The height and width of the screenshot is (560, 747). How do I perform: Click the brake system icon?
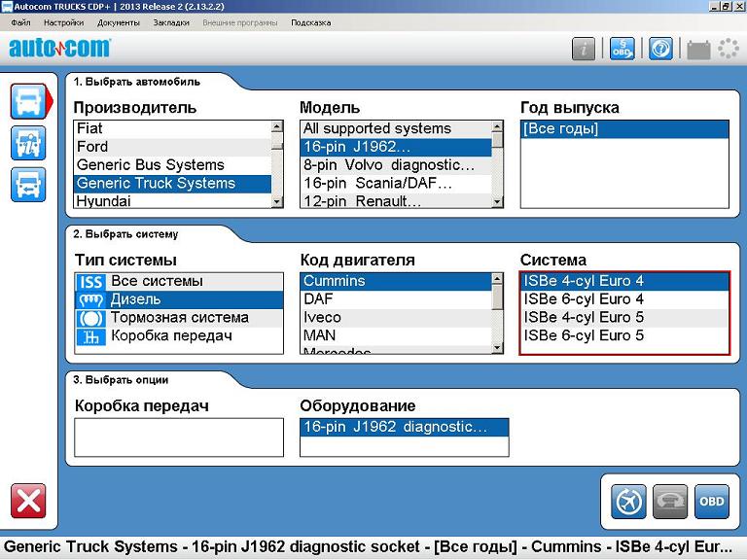90,318
